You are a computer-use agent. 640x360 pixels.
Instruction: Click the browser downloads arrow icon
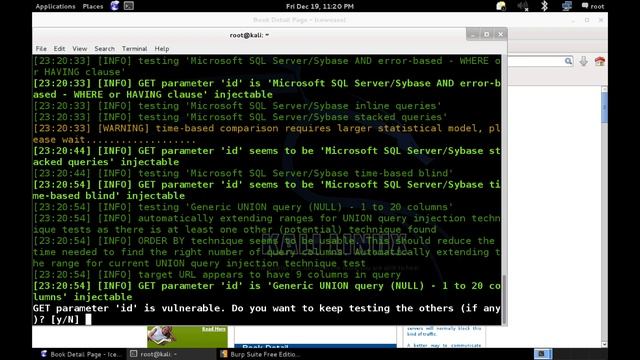click(x=584, y=61)
